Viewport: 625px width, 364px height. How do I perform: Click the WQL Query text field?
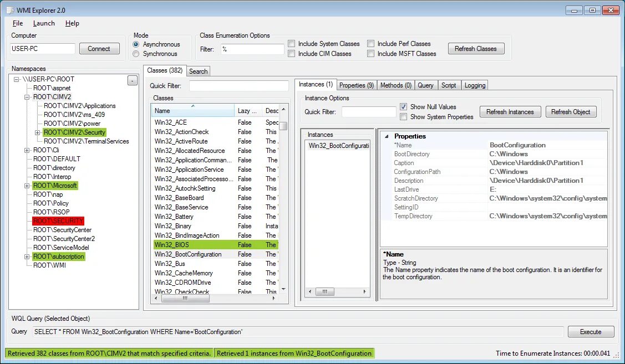coord(298,332)
